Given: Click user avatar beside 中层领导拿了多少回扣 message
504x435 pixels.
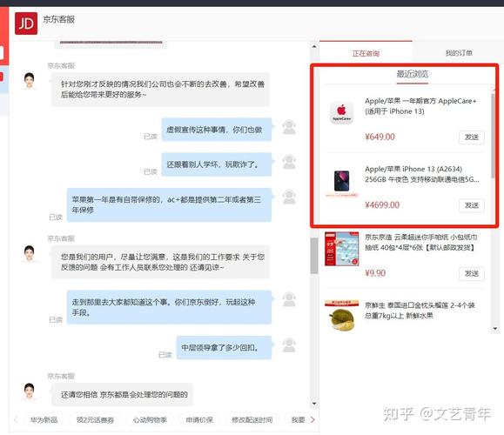Looking at the screenshot, I should pyautogui.click(x=289, y=345).
